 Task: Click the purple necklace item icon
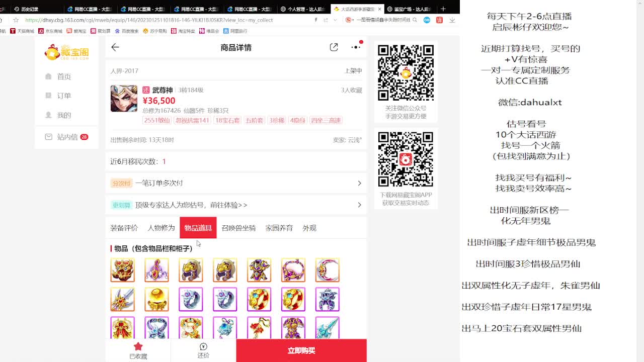(x=293, y=270)
